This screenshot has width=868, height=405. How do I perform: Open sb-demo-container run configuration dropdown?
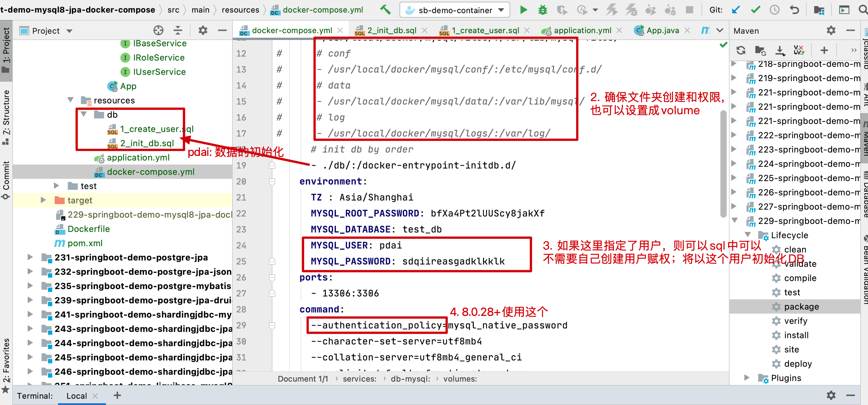point(455,10)
